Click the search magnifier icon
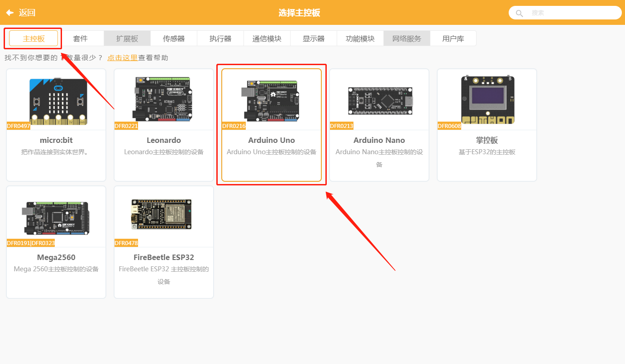 point(520,13)
